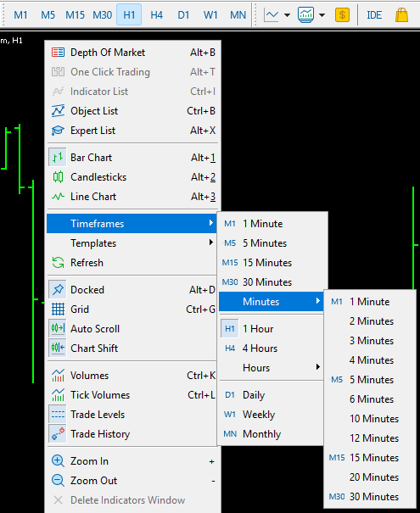420x513 pixels.
Task: Switch to Candlesticks chart display
Action: pyautogui.click(x=132, y=177)
